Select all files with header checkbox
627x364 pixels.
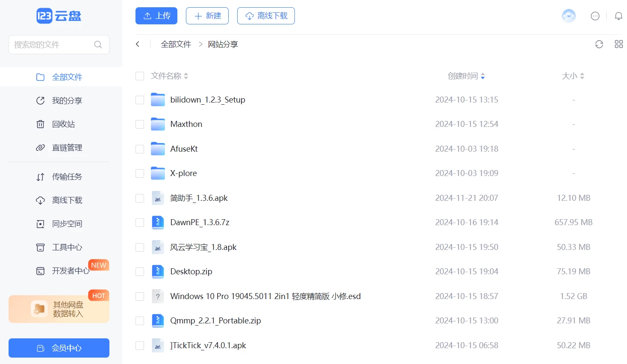[140, 76]
